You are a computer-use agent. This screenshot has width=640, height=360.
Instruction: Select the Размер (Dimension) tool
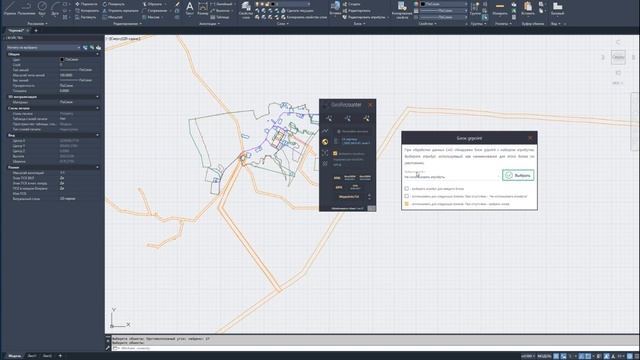pyautogui.click(x=203, y=8)
